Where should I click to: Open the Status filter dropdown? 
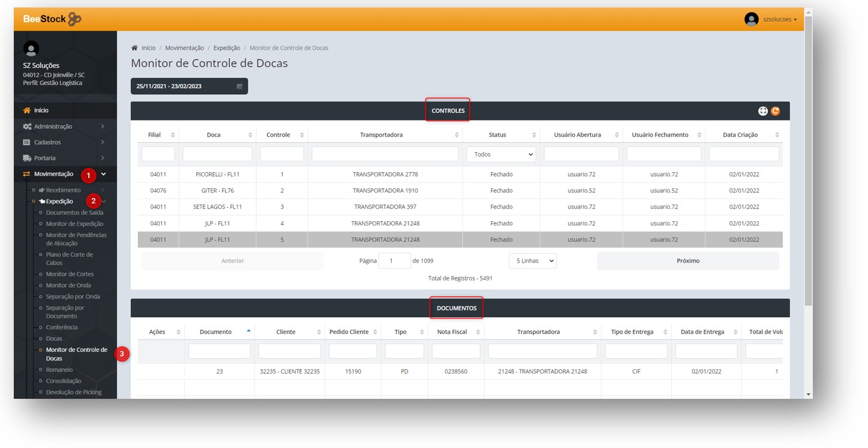tap(501, 155)
